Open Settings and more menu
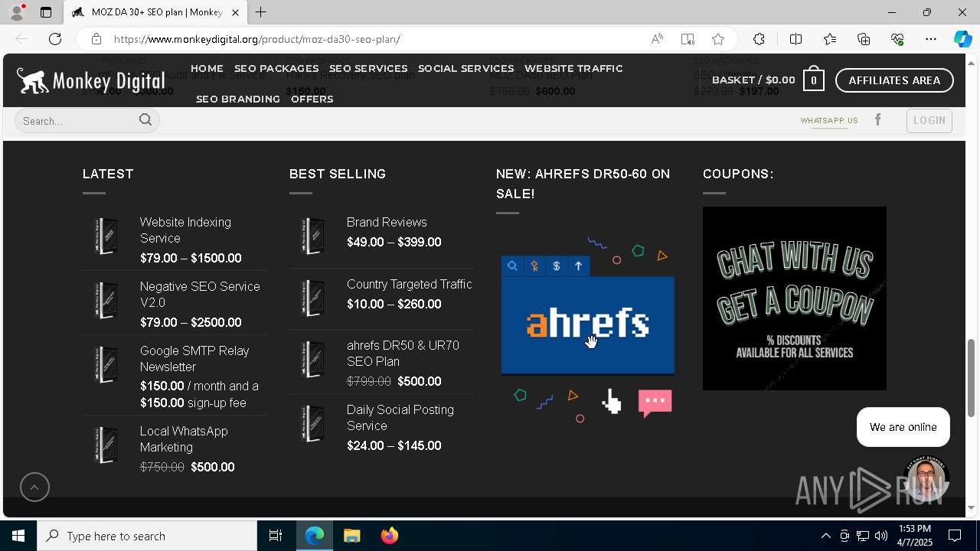Screen dimensions: 980x551 (931, 39)
